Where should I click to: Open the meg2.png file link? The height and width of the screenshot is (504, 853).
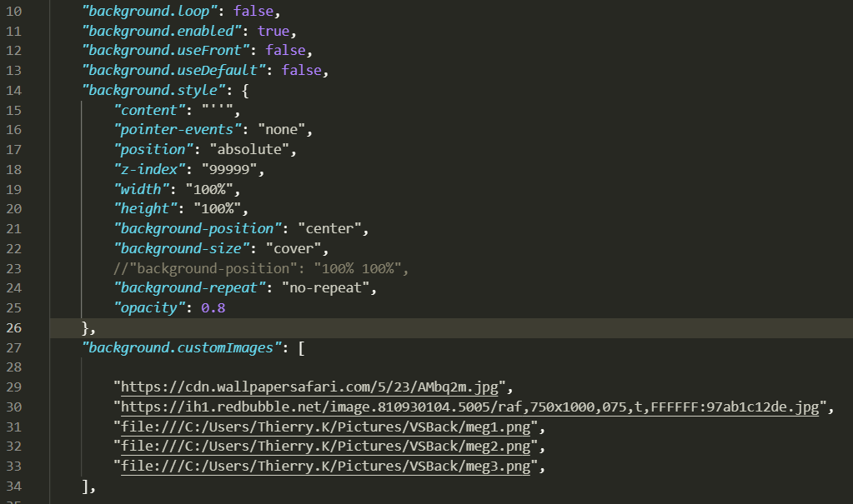[x=325, y=447]
